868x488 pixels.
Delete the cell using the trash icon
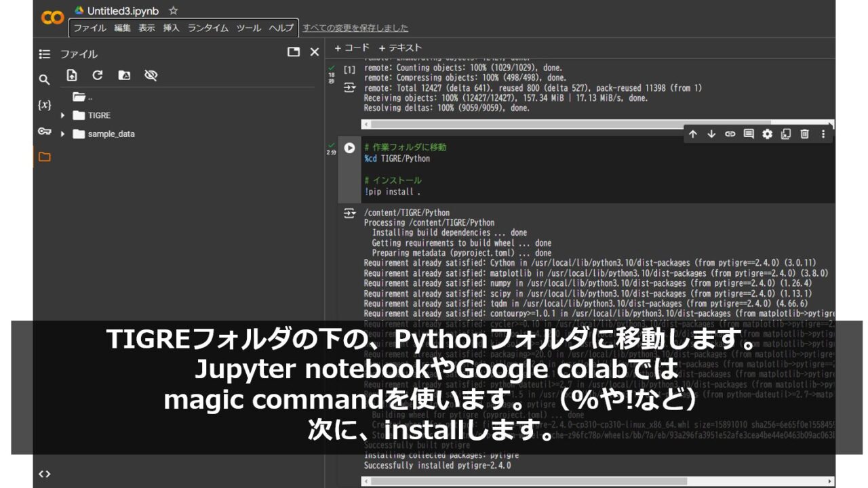pyautogui.click(x=804, y=134)
